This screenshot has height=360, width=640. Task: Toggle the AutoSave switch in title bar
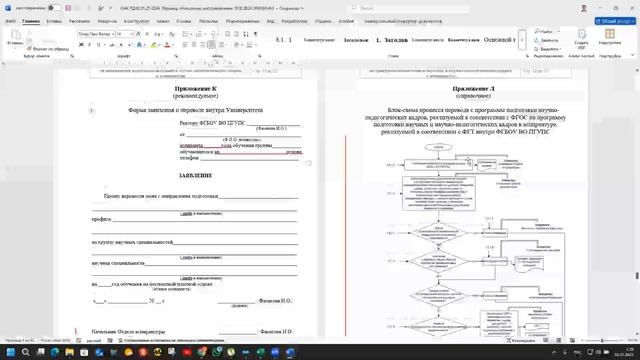click(53, 8)
